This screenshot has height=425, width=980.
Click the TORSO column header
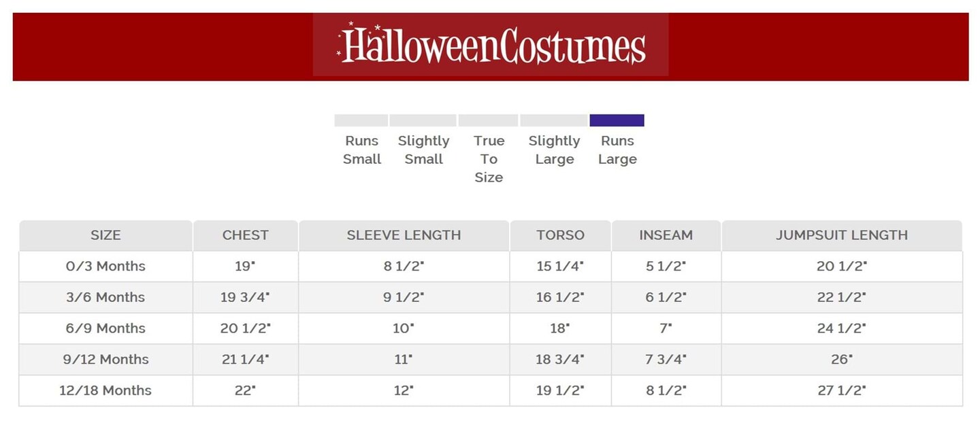(560, 235)
